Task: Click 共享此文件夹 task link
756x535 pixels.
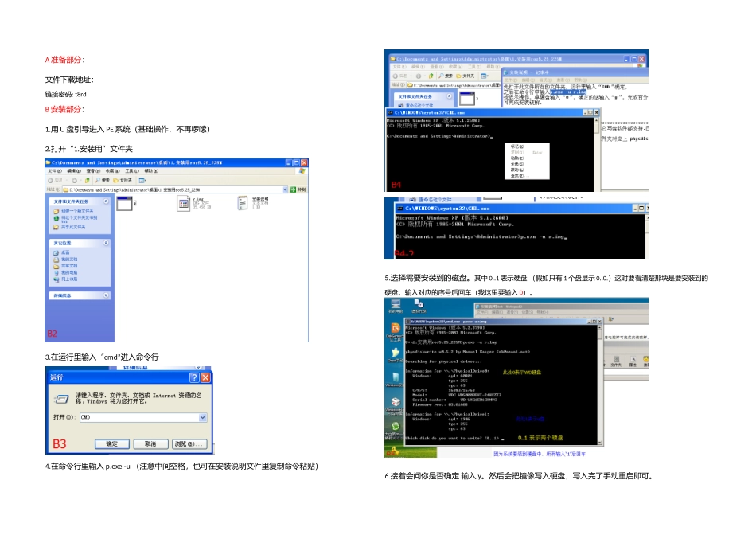Action: (x=70, y=227)
